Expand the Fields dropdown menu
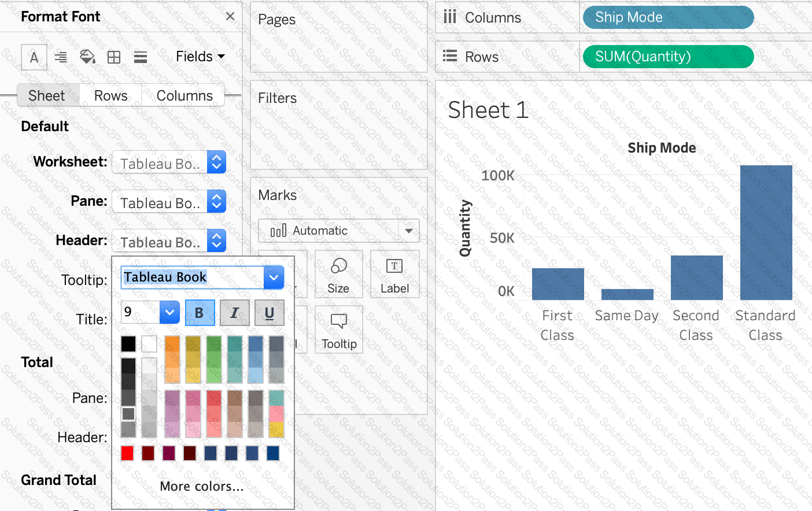 point(200,57)
